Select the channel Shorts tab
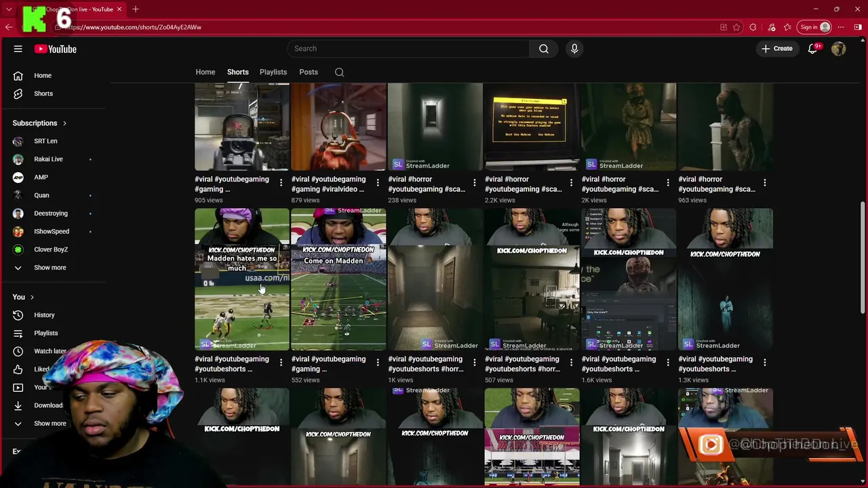Screen dimensions: 868x488 tap(238, 72)
